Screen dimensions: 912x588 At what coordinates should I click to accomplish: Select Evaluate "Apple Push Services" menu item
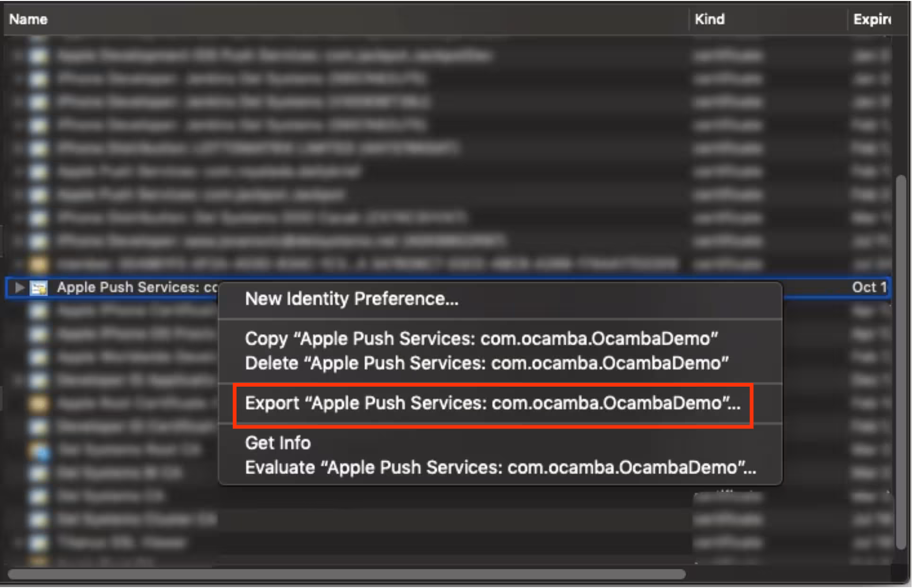[x=500, y=467]
